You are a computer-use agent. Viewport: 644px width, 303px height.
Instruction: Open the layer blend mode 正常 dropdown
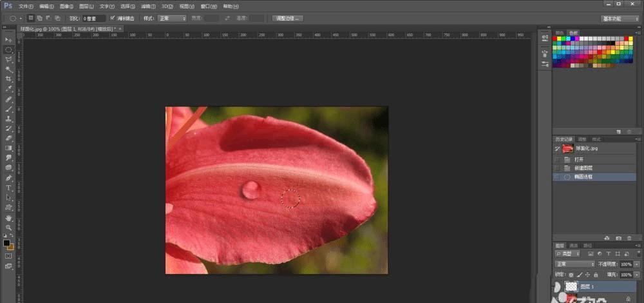[575, 264]
